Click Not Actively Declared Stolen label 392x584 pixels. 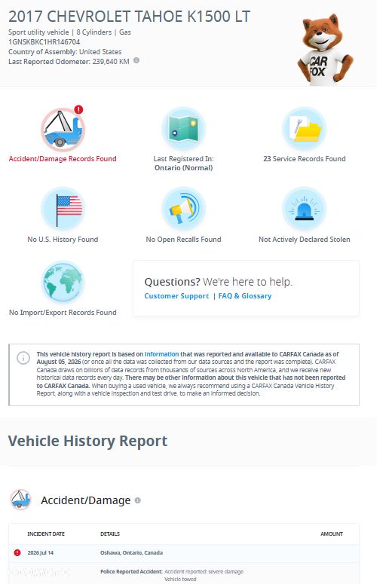[305, 240]
